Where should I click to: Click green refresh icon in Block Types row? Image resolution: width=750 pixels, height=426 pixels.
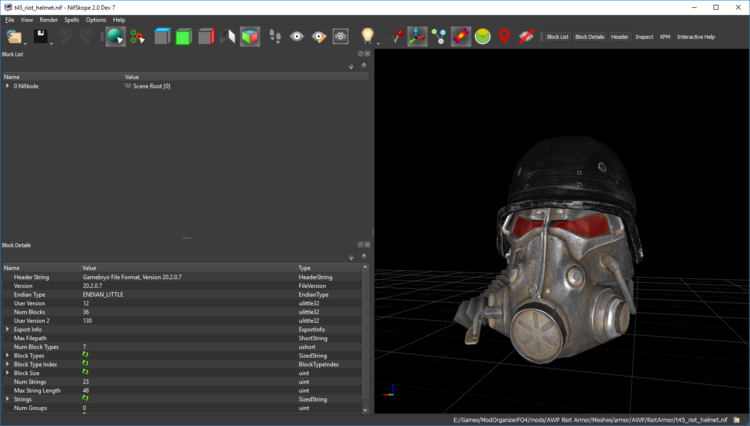(x=85, y=355)
